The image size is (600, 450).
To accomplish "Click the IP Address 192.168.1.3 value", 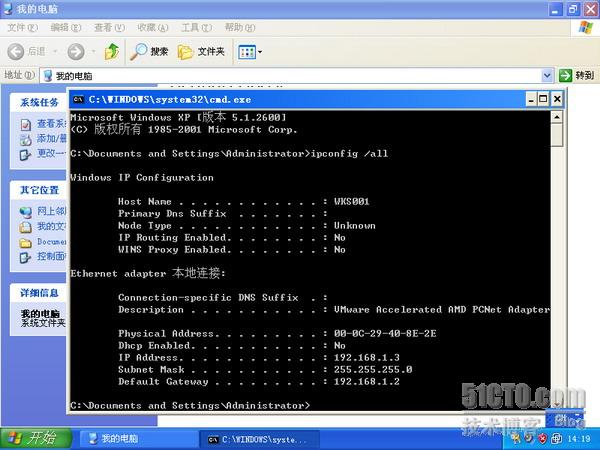I will pos(367,357).
